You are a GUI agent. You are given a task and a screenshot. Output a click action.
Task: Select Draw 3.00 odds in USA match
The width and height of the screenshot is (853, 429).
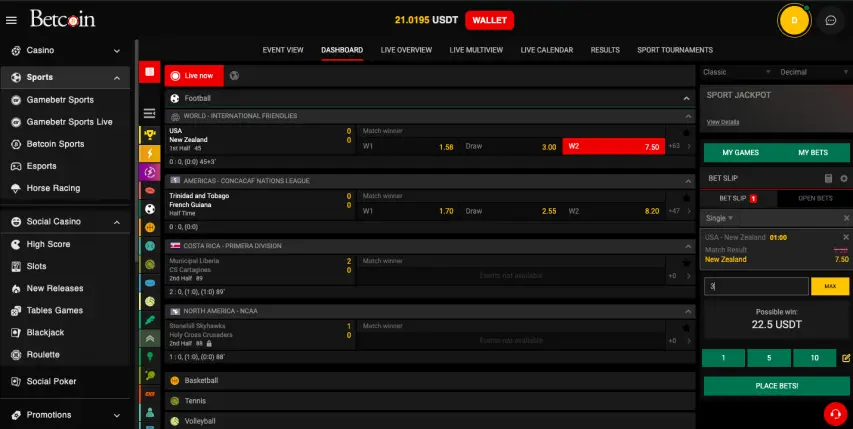tap(510, 146)
